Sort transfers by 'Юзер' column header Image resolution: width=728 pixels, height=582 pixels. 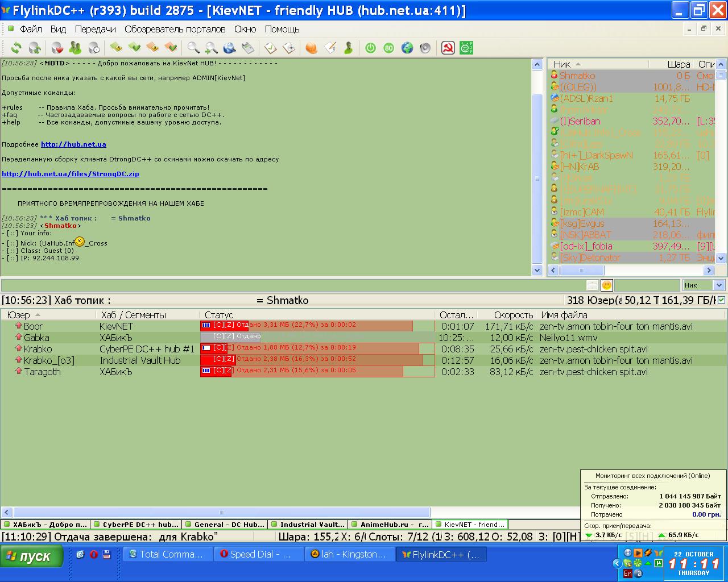point(19,315)
